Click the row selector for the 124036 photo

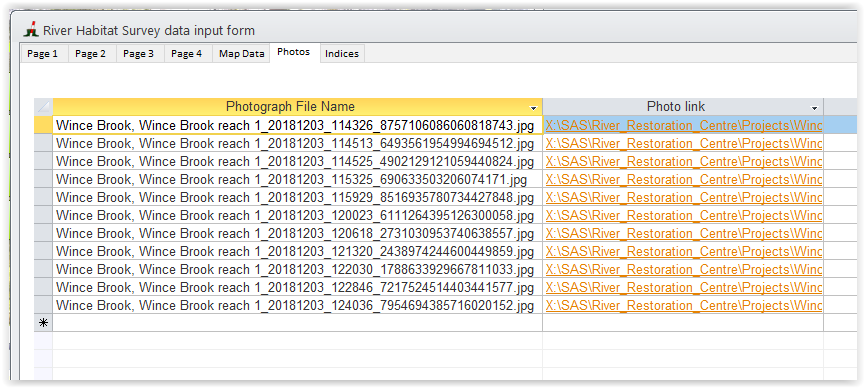click(44, 306)
